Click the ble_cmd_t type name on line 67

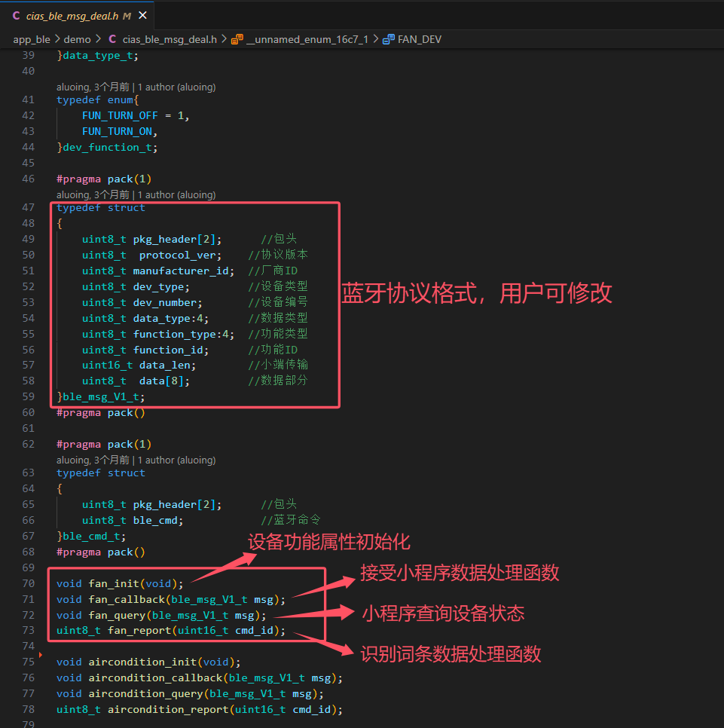pyautogui.click(x=91, y=536)
